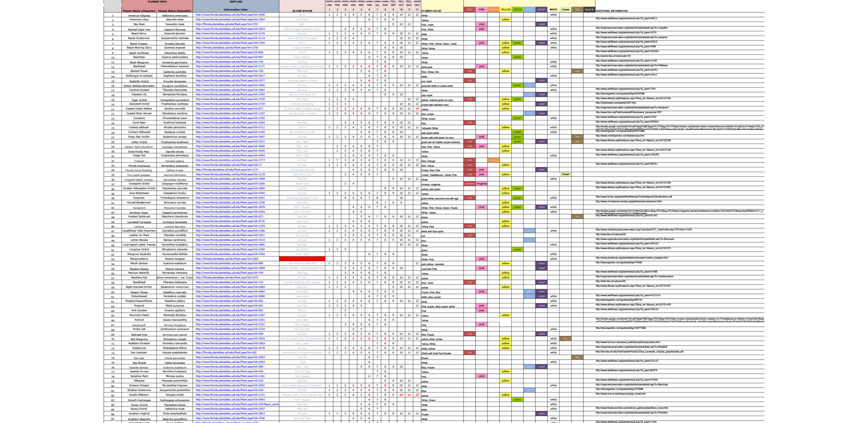
Task: Click the Passion Flower plant atlas link
Action: 230,292
